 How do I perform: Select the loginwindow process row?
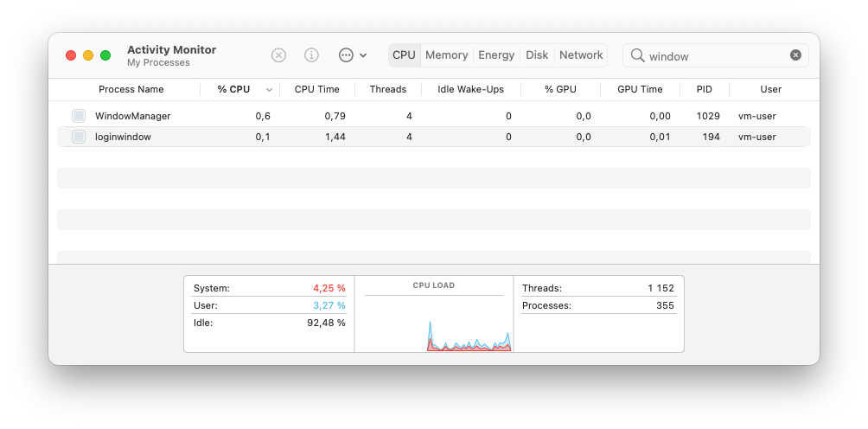click(x=434, y=137)
